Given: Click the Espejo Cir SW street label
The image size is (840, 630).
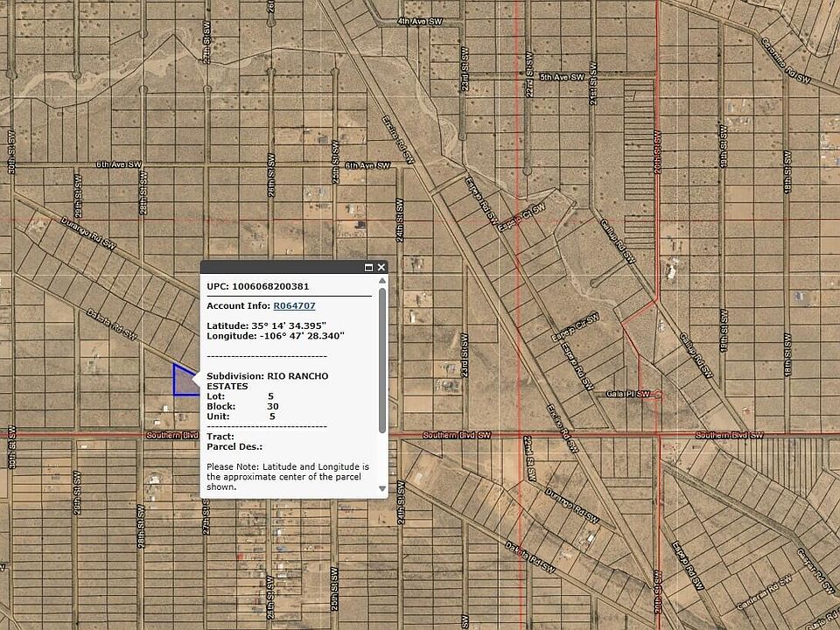Looking at the screenshot, I should pos(576,327).
